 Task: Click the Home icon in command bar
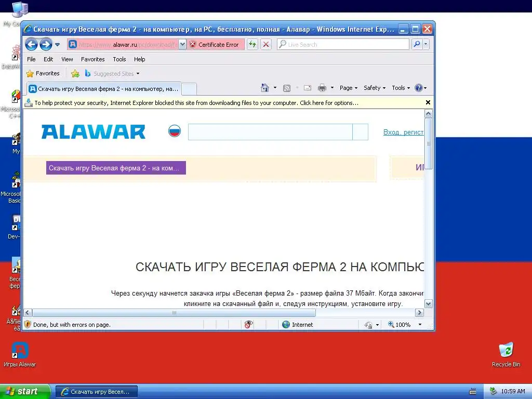(x=265, y=88)
